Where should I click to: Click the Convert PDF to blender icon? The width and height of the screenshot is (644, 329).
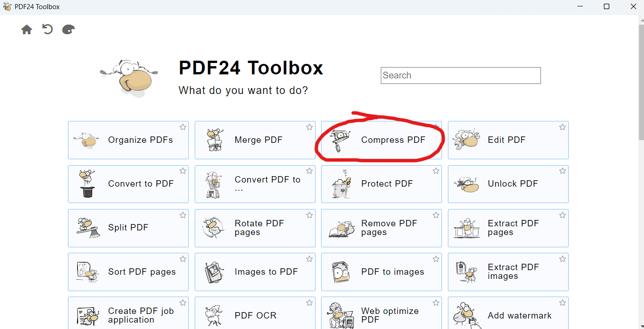click(x=213, y=184)
